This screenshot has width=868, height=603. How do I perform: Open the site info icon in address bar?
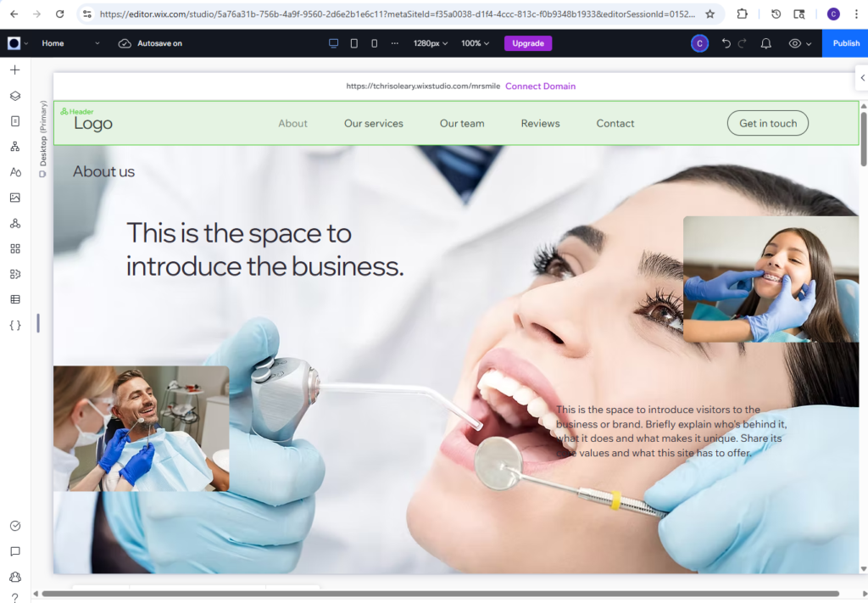click(87, 14)
